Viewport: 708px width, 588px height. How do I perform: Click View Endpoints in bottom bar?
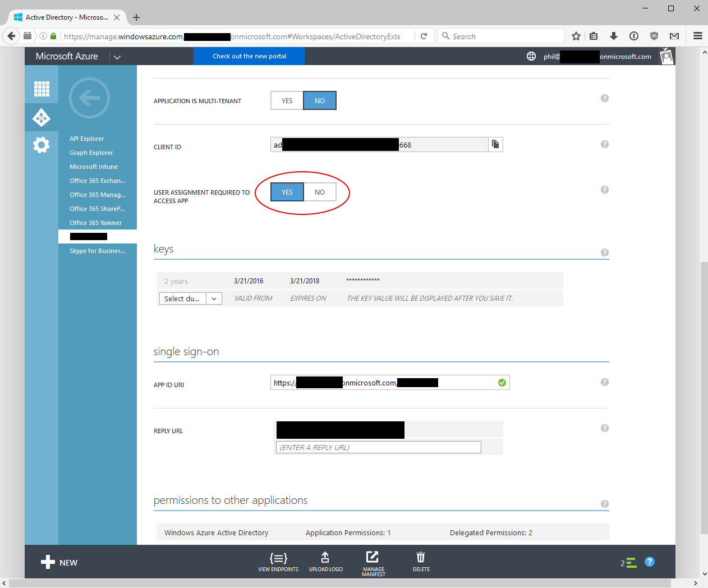[278, 562]
